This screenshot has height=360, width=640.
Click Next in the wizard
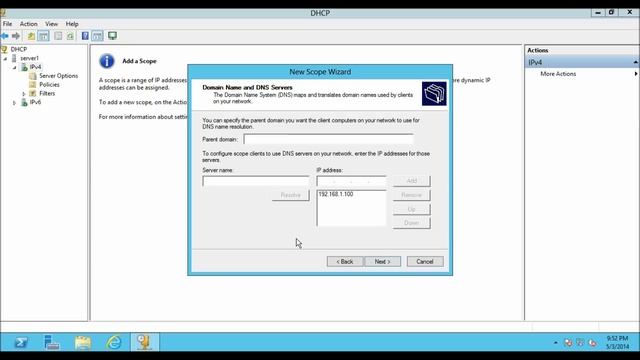click(382, 262)
